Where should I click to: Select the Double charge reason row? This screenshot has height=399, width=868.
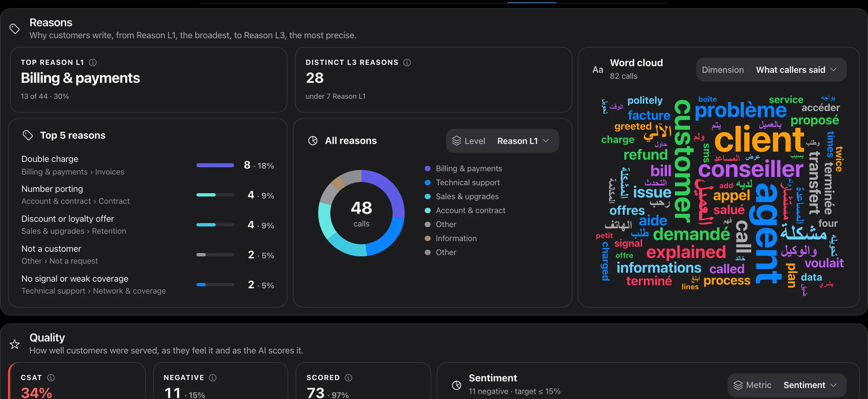pos(147,165)
